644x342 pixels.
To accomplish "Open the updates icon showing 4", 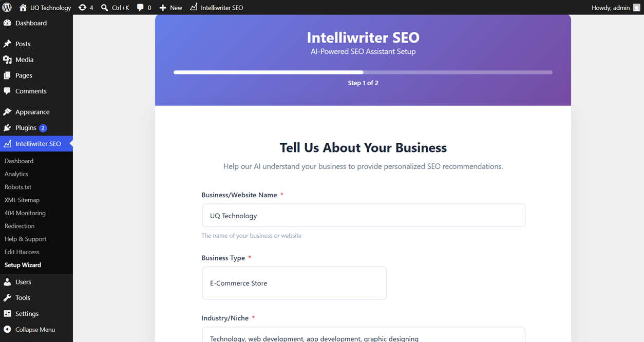I will click(82, 8).
